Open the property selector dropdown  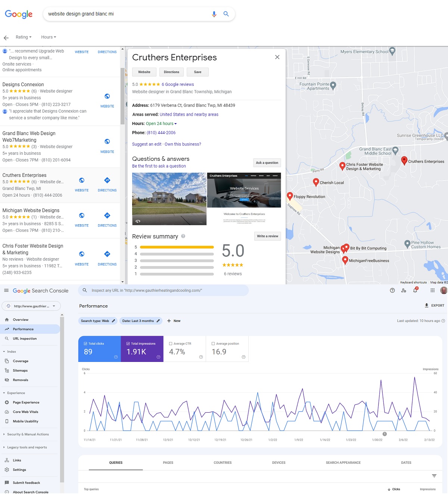click(31, 306)
